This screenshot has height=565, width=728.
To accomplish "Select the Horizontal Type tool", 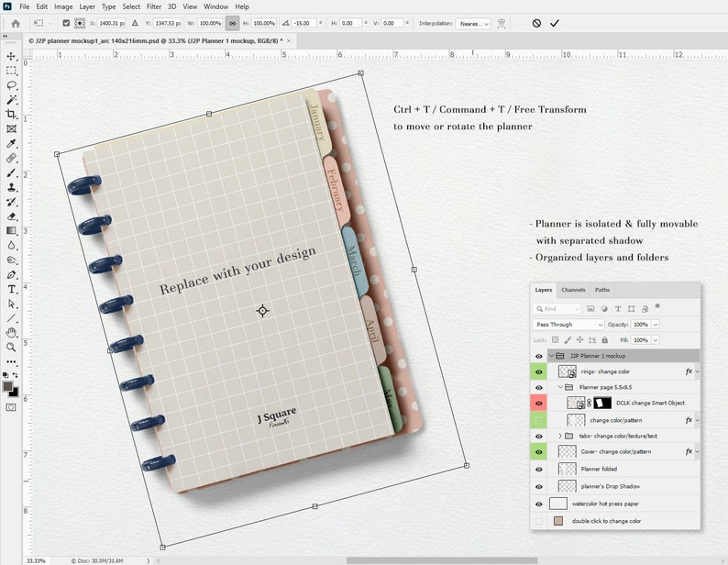I will tap(11, 289).
